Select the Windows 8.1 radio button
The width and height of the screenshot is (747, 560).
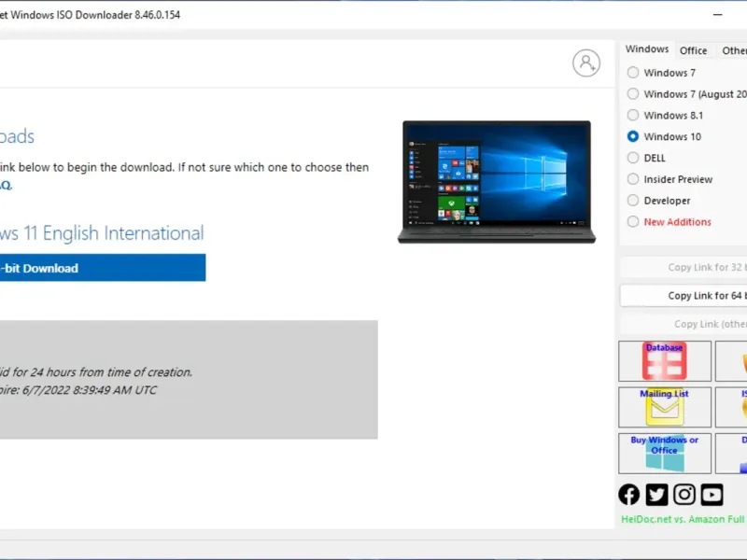coord(633,115)
